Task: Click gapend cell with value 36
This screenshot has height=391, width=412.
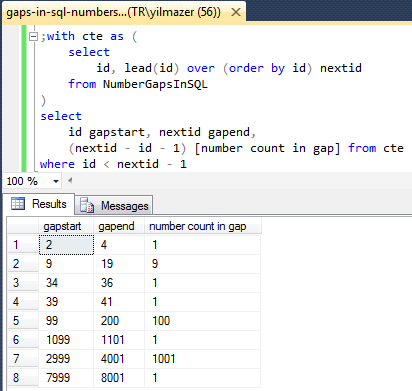Action: coord(119,283)
